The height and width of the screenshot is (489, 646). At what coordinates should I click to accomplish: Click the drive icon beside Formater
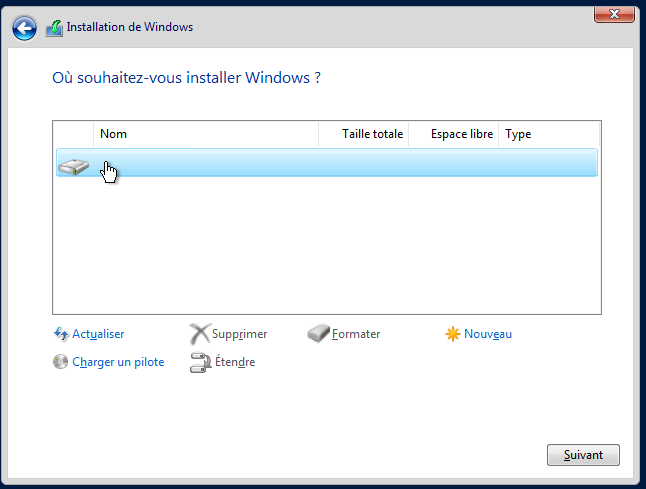point(318,334)
